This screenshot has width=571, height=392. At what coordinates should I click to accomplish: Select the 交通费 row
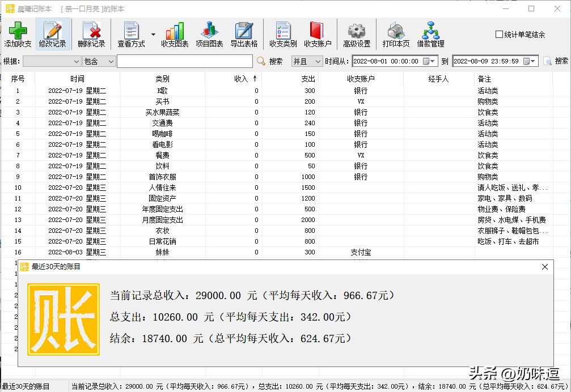(277, 123)
